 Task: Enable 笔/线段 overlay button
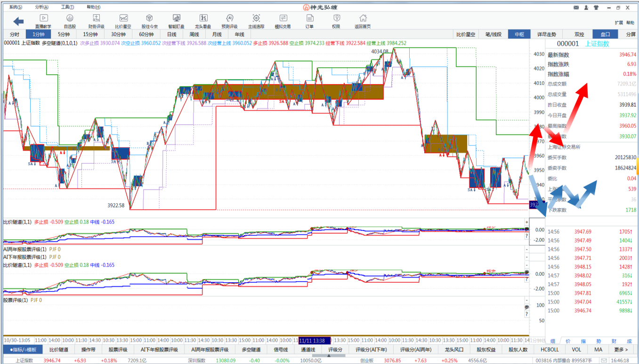(x=493, y=34)
